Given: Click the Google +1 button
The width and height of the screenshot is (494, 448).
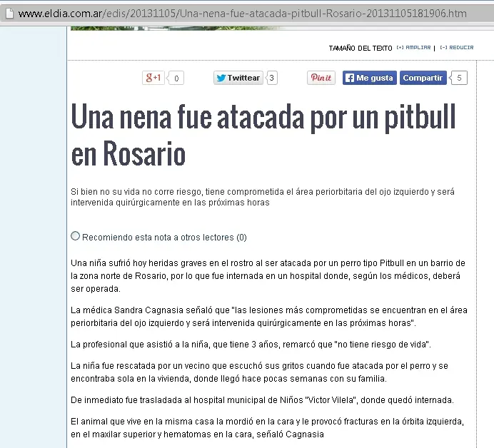Looking at the screenshot, I should coord(153,78).
